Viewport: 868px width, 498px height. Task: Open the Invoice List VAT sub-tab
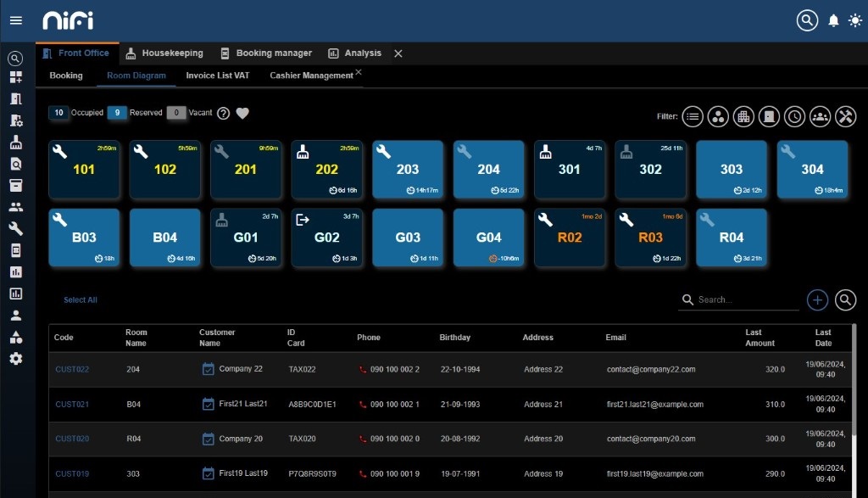(218, 76)
